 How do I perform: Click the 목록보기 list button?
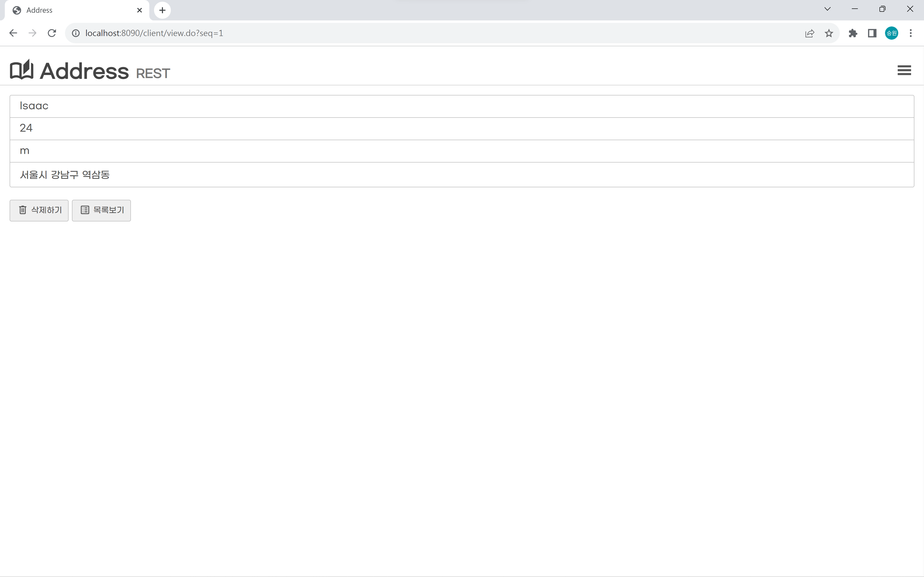101,210
